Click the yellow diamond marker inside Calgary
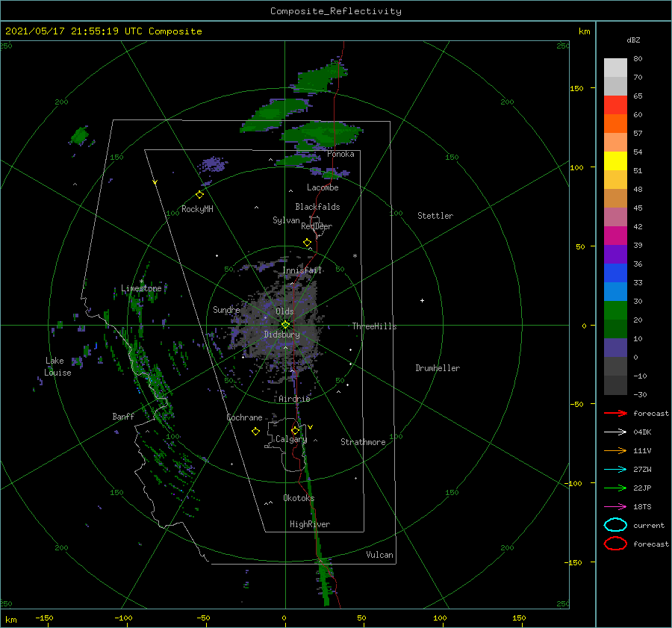 (x=295, y=430)
